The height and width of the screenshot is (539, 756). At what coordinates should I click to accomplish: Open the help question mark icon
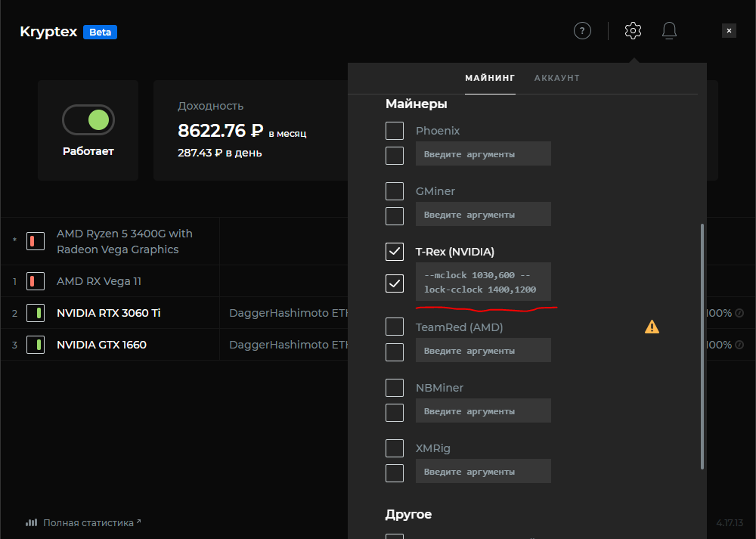581,31
